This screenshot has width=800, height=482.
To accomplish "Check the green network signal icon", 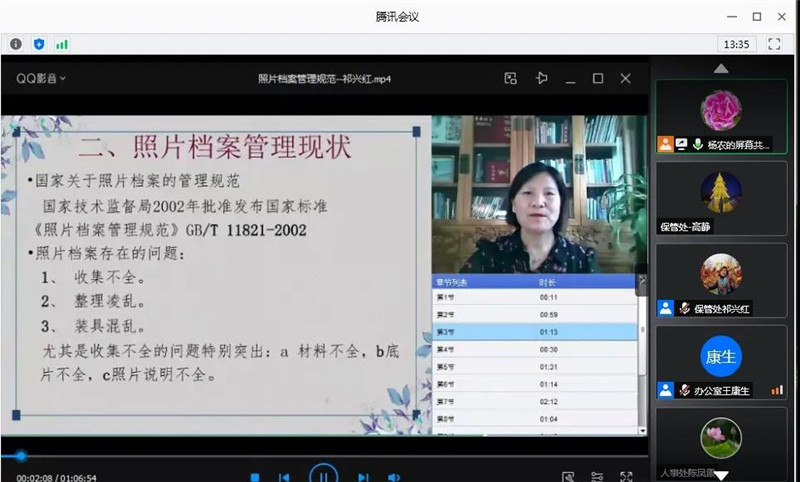I will (x=62, y=44).
